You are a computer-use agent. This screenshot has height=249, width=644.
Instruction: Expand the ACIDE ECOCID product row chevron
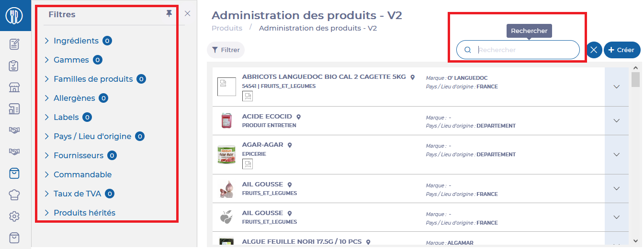click(617, 120)
